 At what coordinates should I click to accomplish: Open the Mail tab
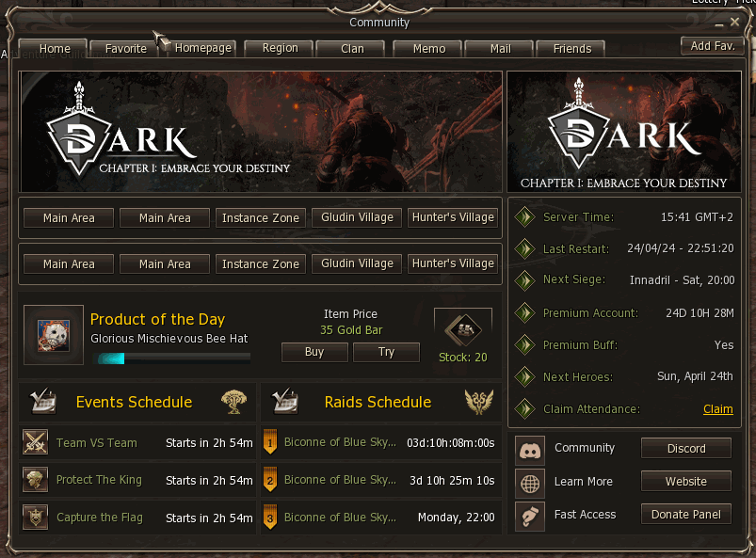point(501,49)
